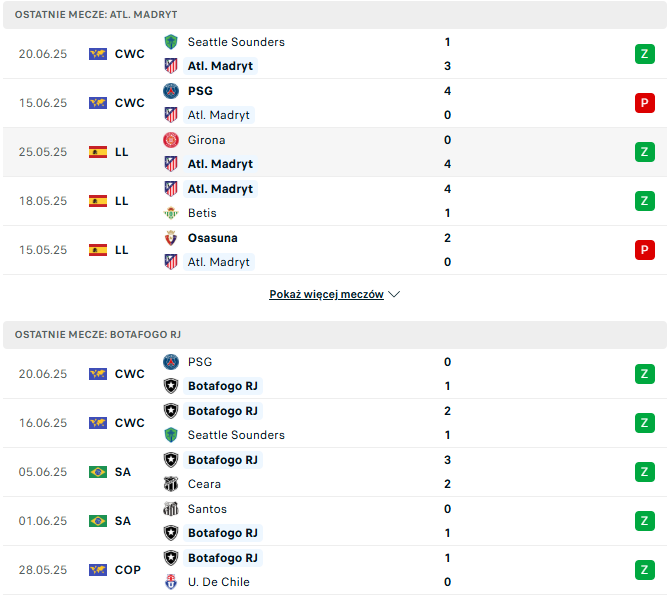Select the 28.05.25 COP match row date
This screenshot has height=599, width=670.
coord(43,570)
